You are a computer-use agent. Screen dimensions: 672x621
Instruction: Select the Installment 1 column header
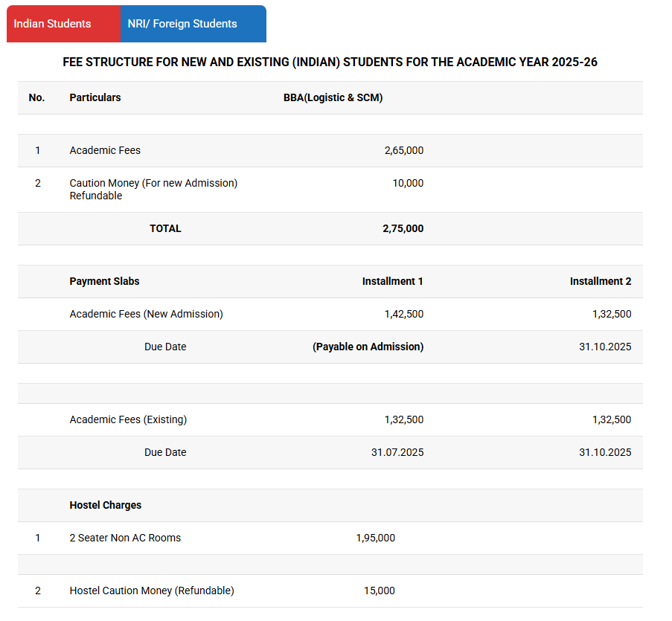392,281
